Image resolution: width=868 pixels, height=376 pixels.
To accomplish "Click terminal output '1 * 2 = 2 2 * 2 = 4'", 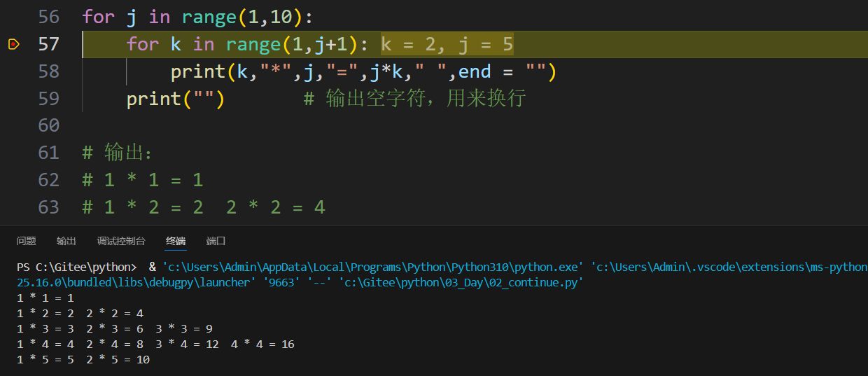I will [80, 313].
